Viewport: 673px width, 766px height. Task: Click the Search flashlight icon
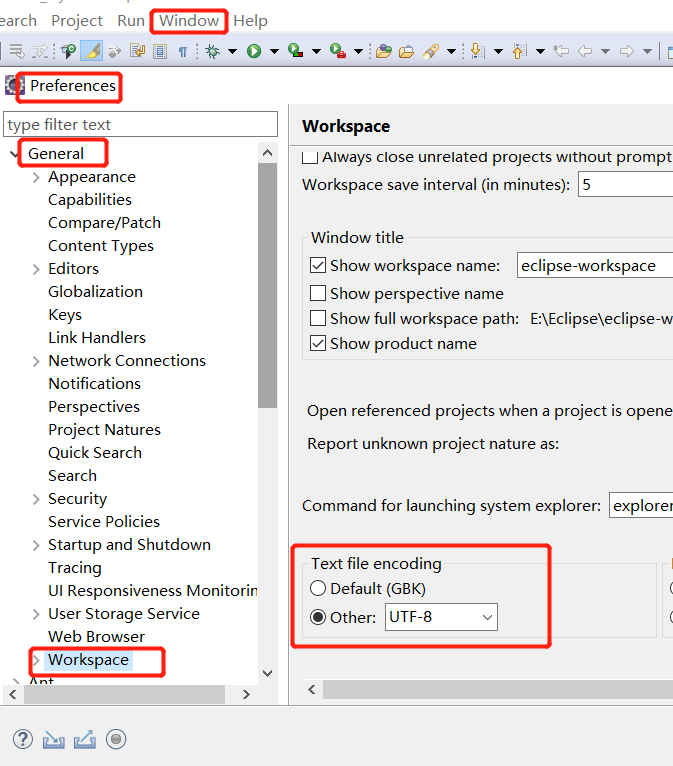431,51
